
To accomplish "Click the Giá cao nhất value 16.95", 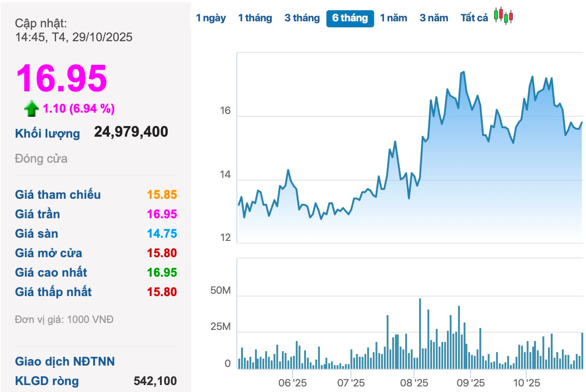I will click(162, 272).
